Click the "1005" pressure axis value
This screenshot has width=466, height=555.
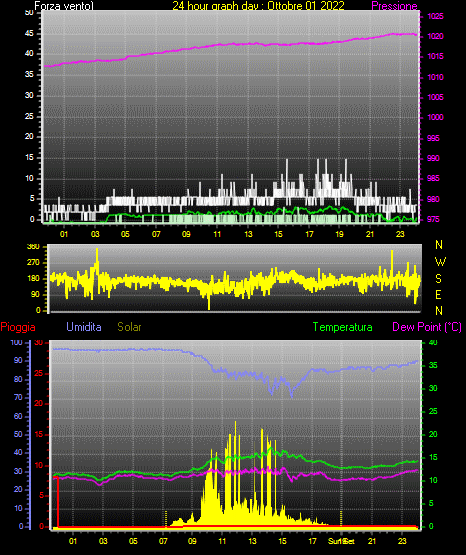pos(435,97)
